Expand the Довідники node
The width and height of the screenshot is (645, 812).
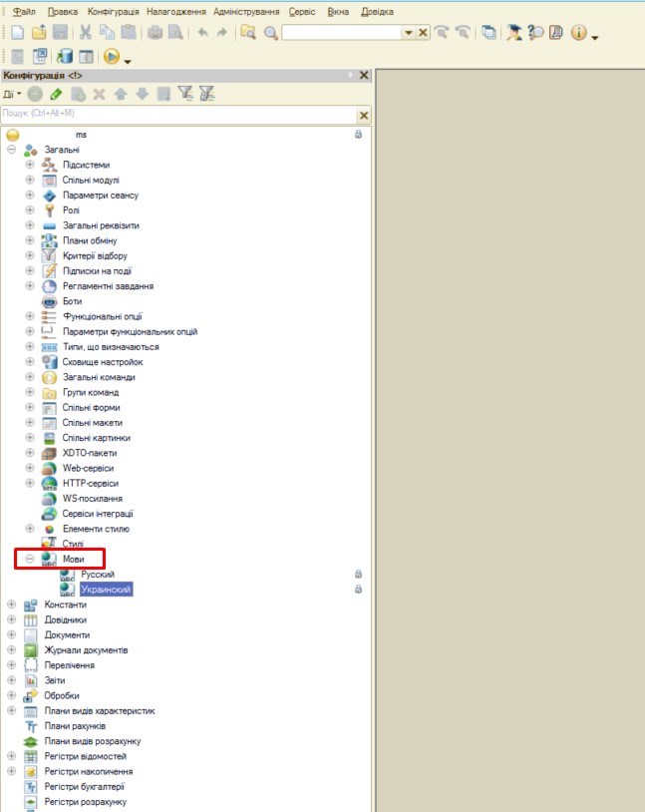pos(11,619)
